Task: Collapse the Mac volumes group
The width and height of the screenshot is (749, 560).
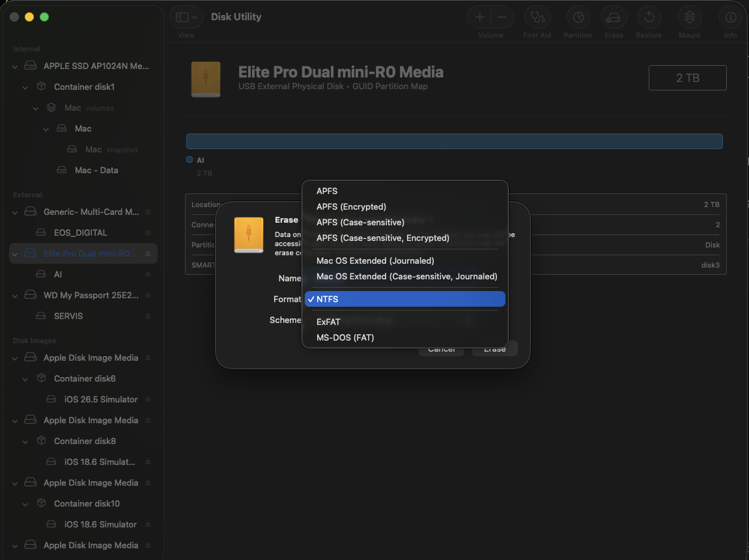Action: coord(36,108)
